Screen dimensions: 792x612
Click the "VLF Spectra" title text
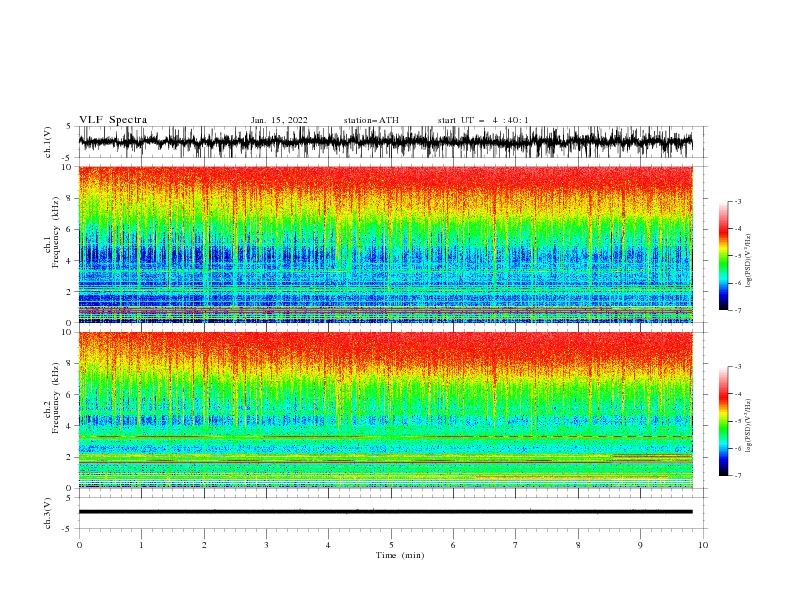pyautogui.click(x=113, y=120)
